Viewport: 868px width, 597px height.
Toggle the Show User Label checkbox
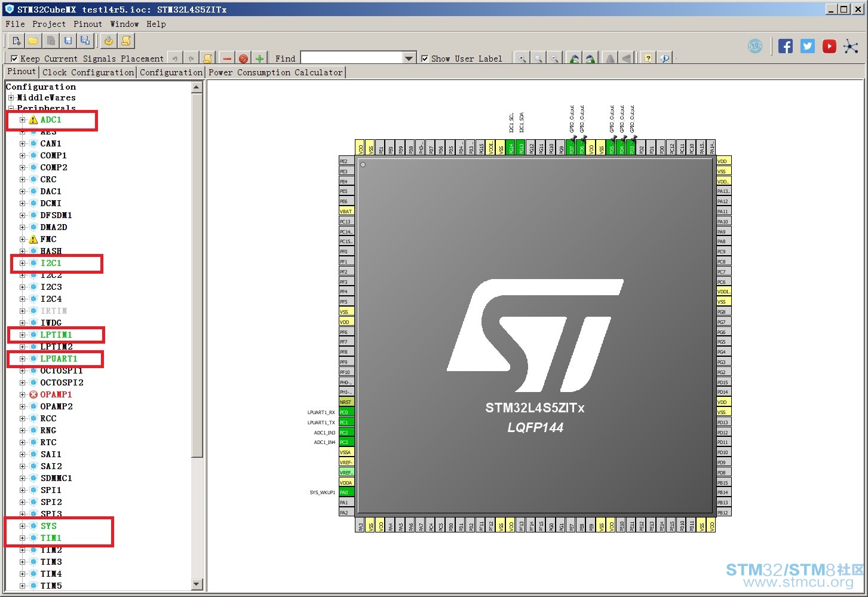425,59
